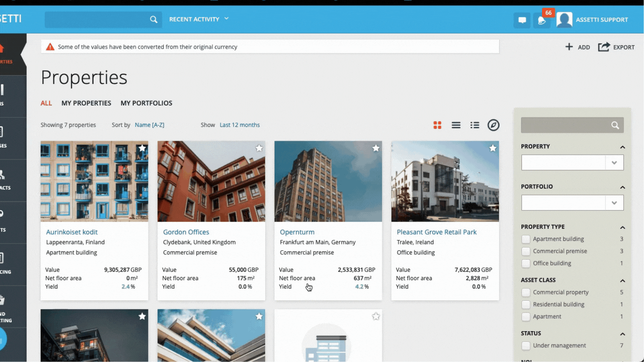This screenshot has width=644, height=362.
Task: Open Opernturm building thumbnail
Action: coord(328,181)
